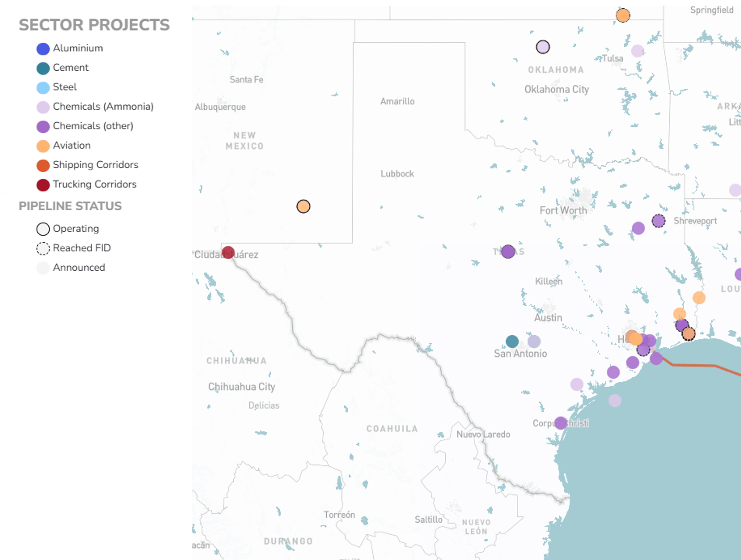Click the purple marker in central Texas
Screen dimensions: 741x560
click(508, 251)
